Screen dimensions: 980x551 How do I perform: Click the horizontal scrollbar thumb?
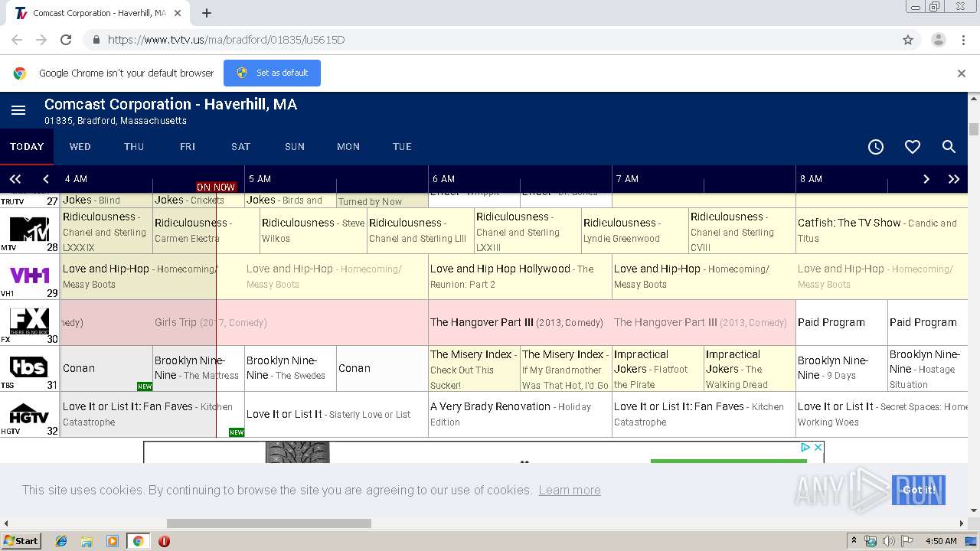pyautogui.click(x=269, y=523)
